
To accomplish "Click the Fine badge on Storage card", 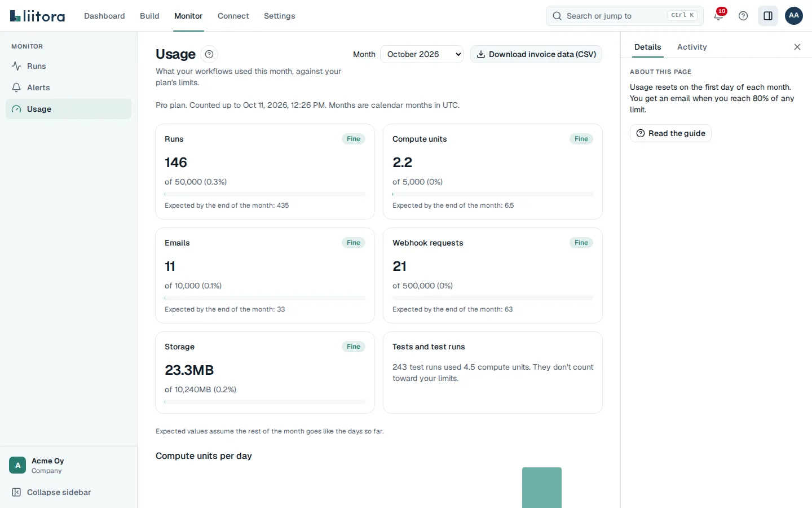I will click(354, 347).
